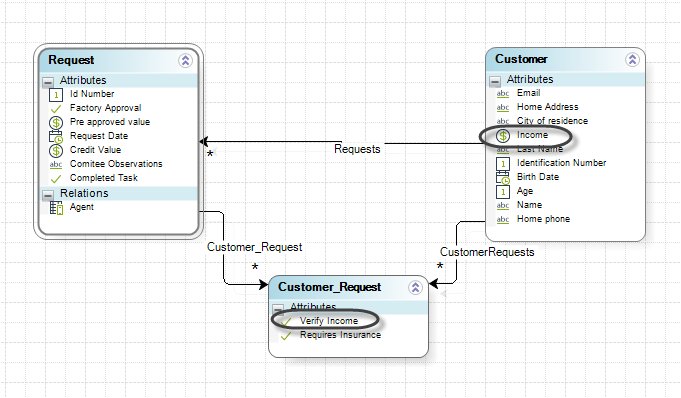Screen dimensions: 681x398
Task: Click the currency icon beside Income
Action: 503,136
